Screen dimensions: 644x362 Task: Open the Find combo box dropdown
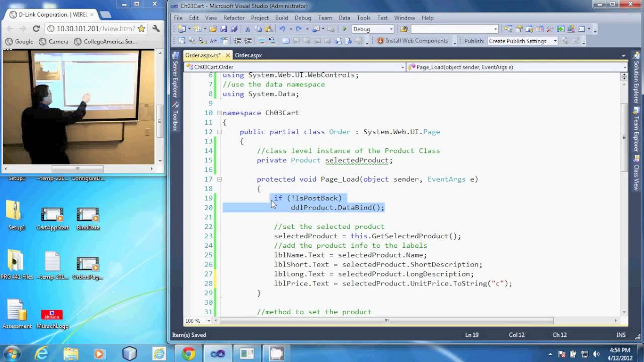496,29
